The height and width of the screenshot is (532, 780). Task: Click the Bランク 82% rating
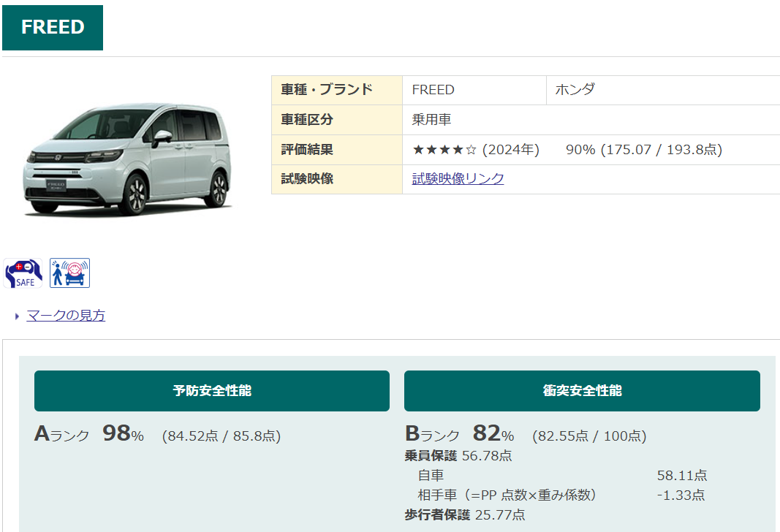point(460,433)
